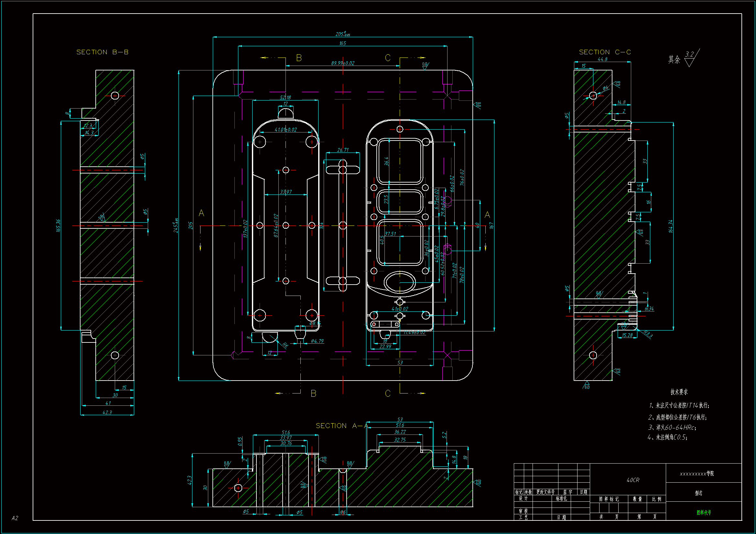Click the SECTION A-A view title
756x534 pixels.
point(341,425)
